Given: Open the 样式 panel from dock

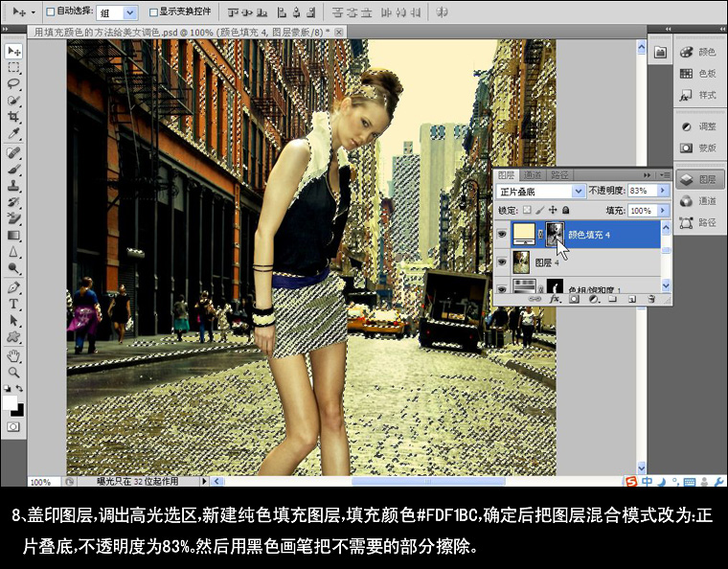Looking at the screenshot, I should [700, 95].
